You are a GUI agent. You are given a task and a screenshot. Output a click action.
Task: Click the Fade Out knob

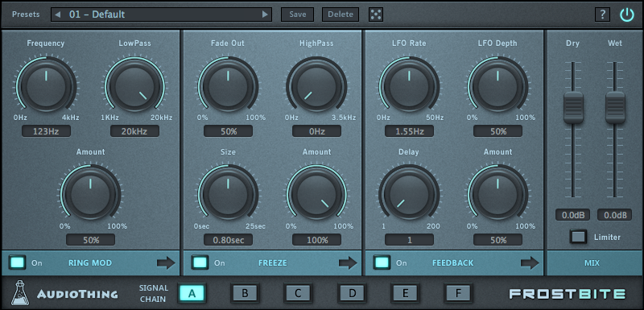[228, 86]
